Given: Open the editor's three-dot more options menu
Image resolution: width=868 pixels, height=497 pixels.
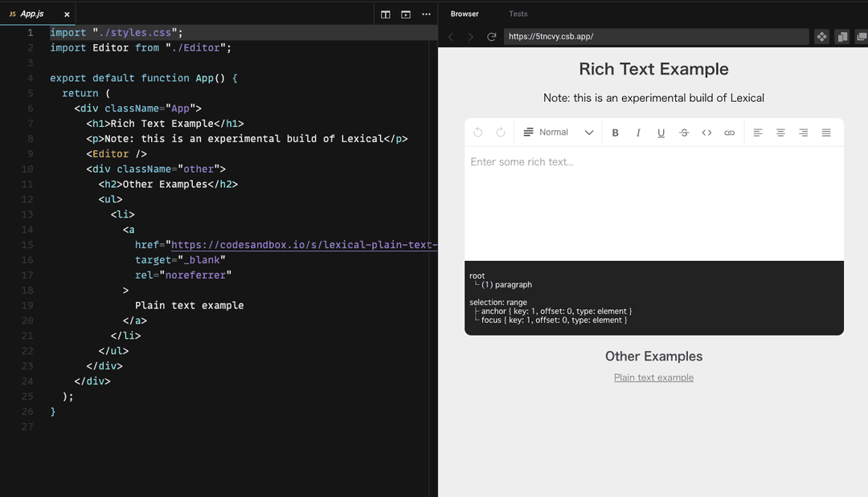Looking at the screenshot, I should [x=426, y=14].
